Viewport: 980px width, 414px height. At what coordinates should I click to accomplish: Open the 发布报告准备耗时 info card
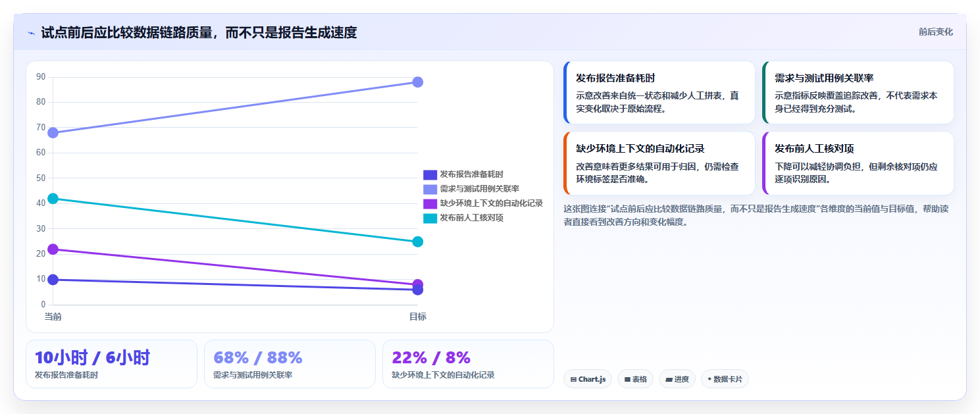659,93
